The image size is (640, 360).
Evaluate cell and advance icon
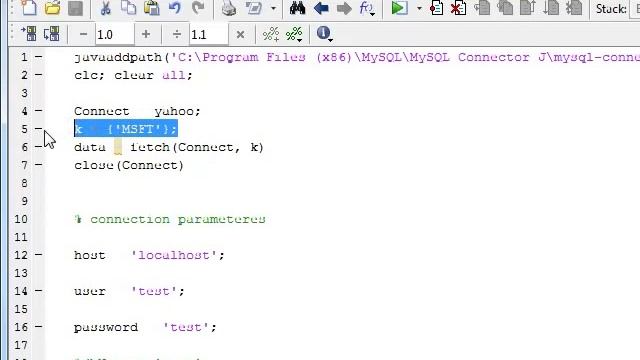[294, 34]
